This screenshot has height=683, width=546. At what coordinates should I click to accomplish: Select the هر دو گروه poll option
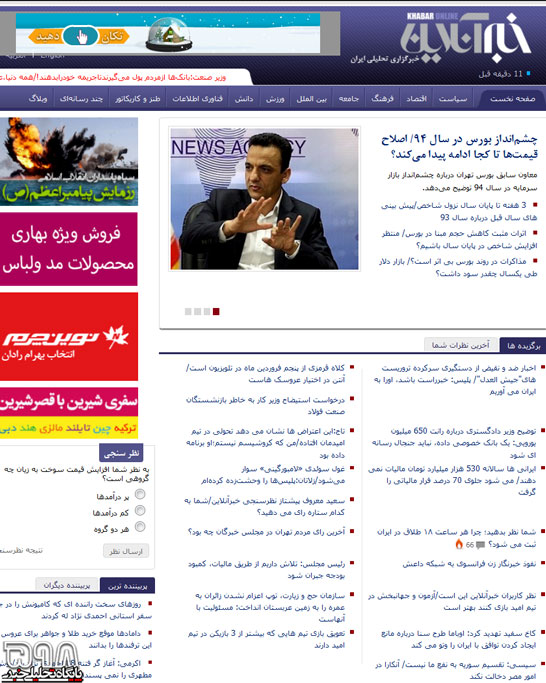pyautogui.click(x=140, y=527)
